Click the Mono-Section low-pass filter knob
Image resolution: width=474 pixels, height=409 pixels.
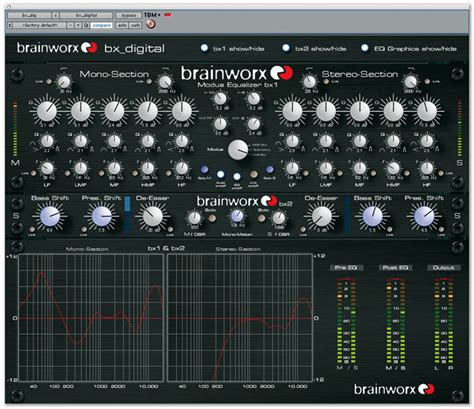pyautogui.click(x=165, y=82)
